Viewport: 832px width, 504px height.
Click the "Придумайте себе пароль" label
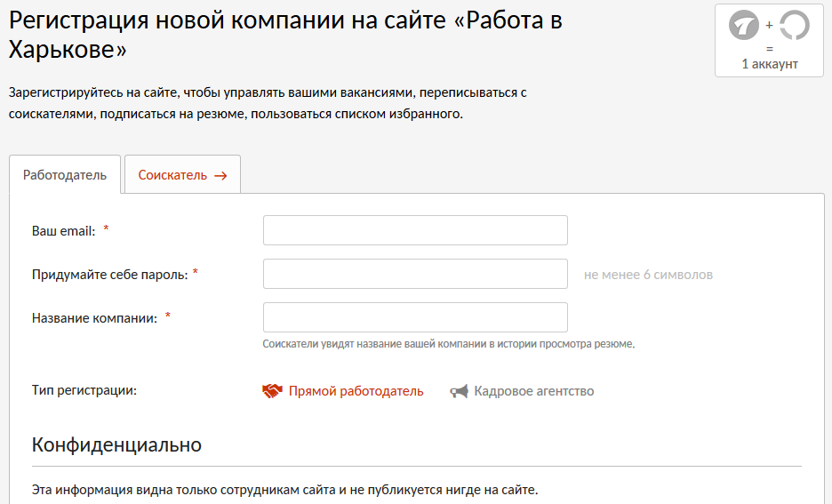pos(109,275)
